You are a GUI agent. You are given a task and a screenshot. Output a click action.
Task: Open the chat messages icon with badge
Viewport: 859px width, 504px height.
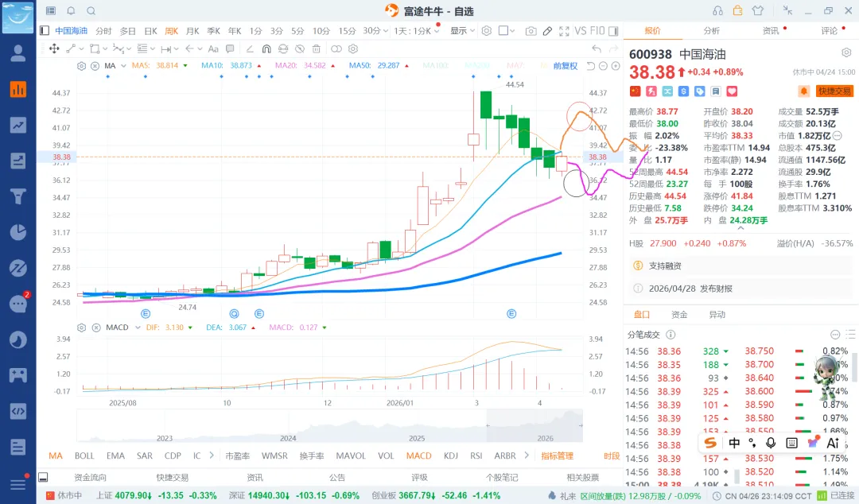click(x=18, y=304)
